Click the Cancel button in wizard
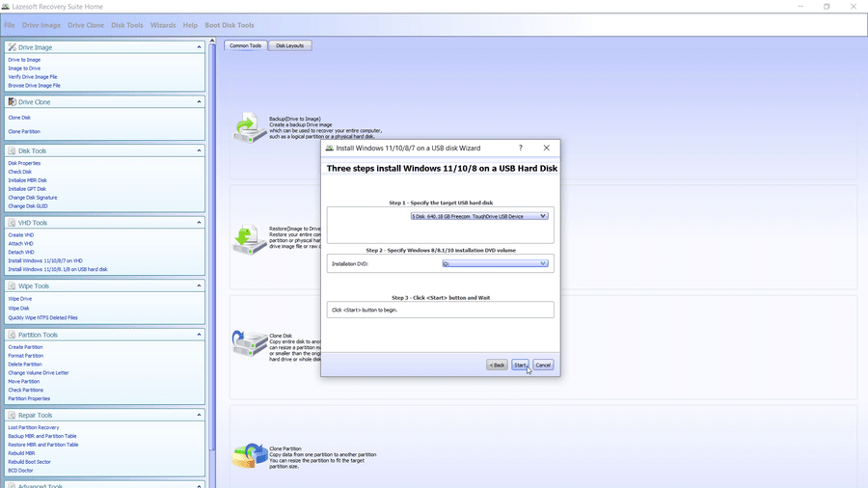Viewport: 868px width, 488px height. pos(543,366)
